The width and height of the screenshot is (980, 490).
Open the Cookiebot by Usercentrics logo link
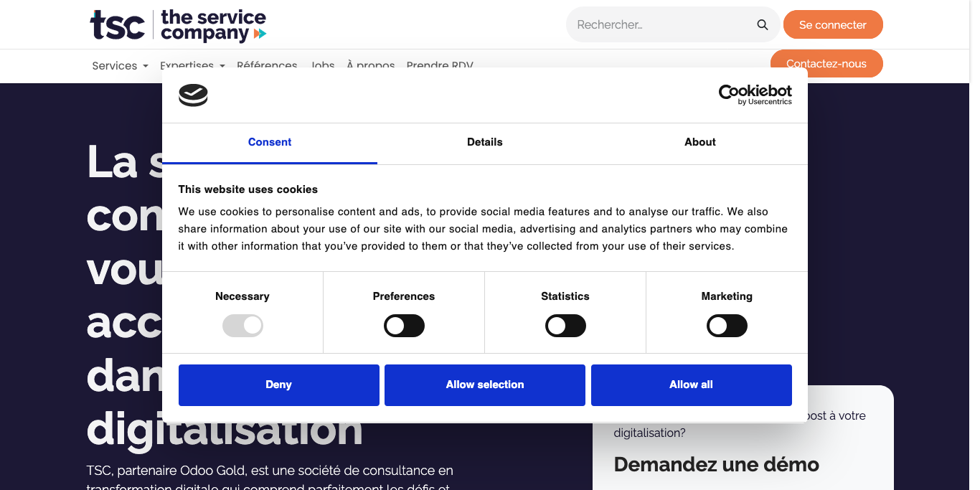click(755, 95)
